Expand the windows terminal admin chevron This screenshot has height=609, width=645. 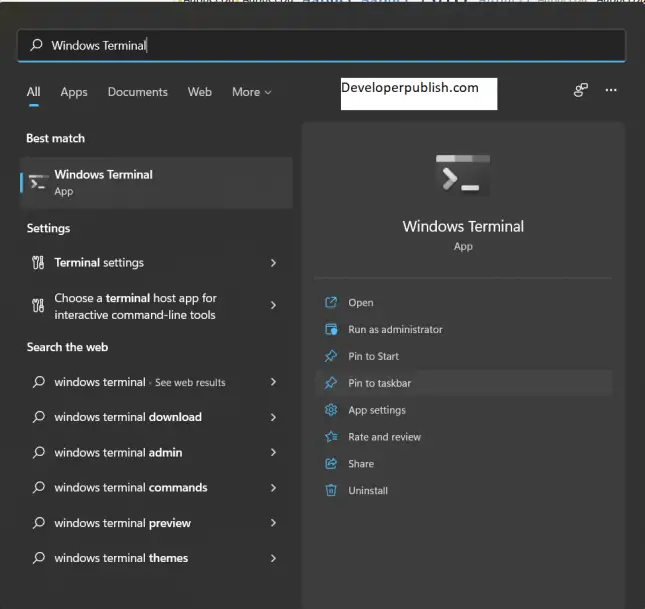pos(273,452)
